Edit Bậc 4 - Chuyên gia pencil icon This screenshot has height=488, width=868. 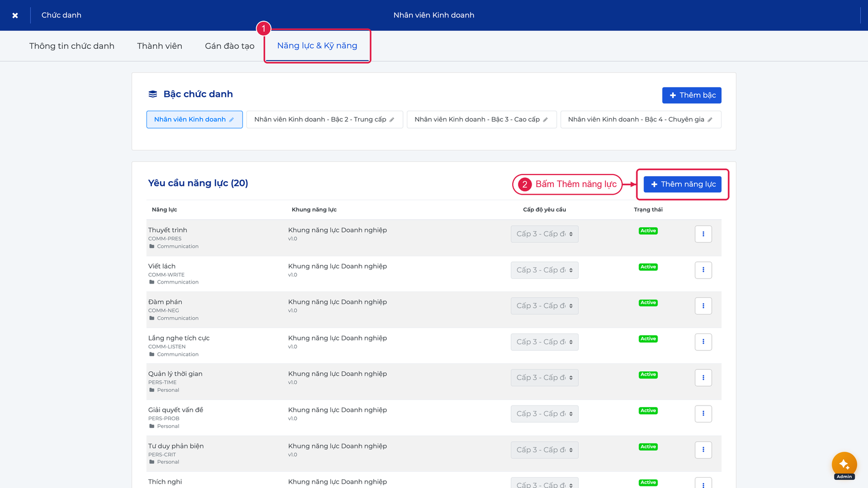click(x=710, y=120)
